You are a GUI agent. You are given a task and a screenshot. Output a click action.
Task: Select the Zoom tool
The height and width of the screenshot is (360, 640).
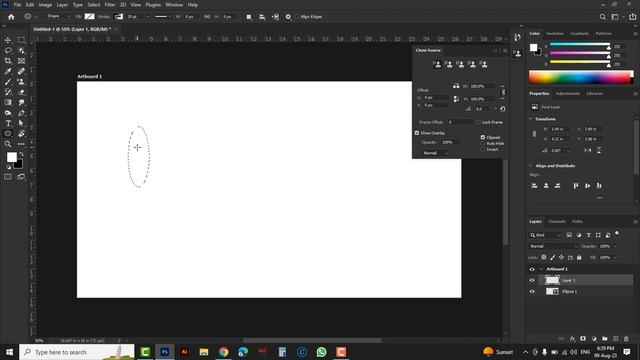8,144
